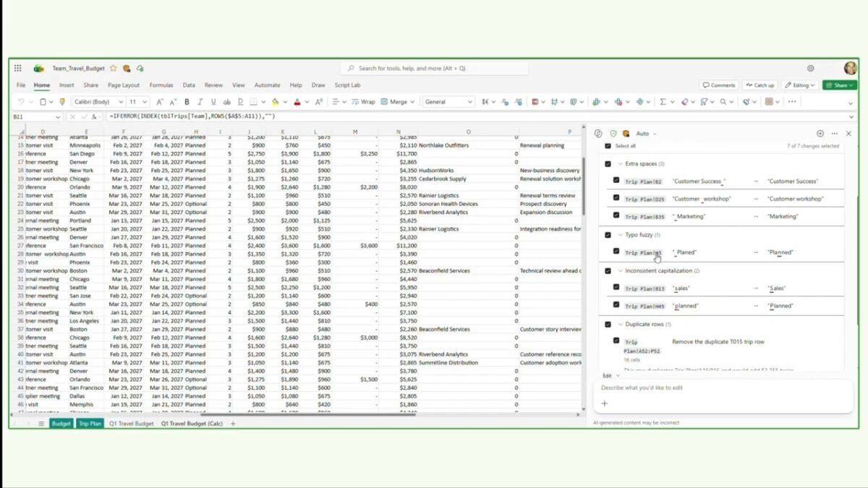This screenshot has width=868, height=488.
Task: Switch to the Page Layout ribbon tab
Action: pyautogui.click(x=124, y=85)
